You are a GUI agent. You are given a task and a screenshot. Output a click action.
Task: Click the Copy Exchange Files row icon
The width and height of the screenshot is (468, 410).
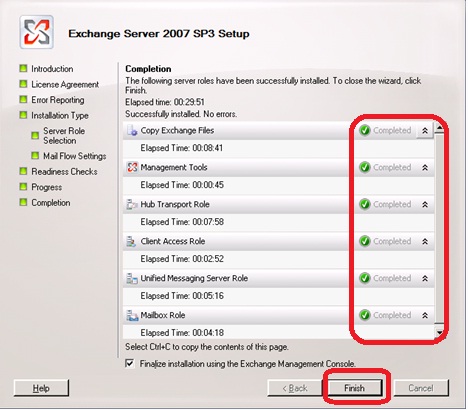(x=132, y=131)
